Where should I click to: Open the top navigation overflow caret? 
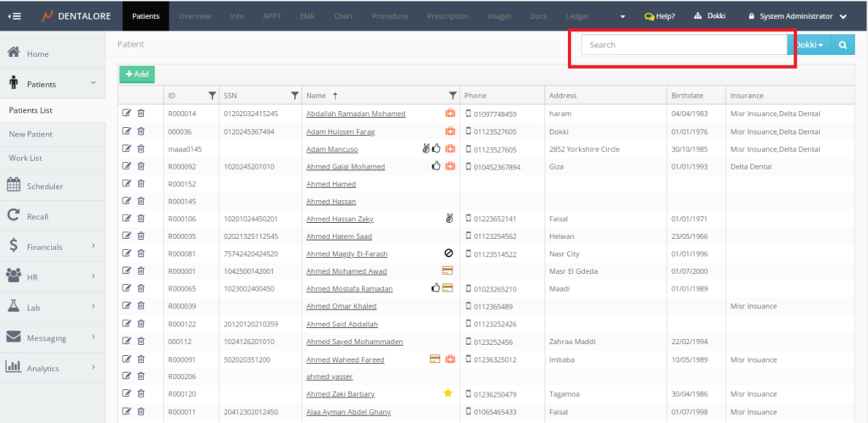(623, 16)
